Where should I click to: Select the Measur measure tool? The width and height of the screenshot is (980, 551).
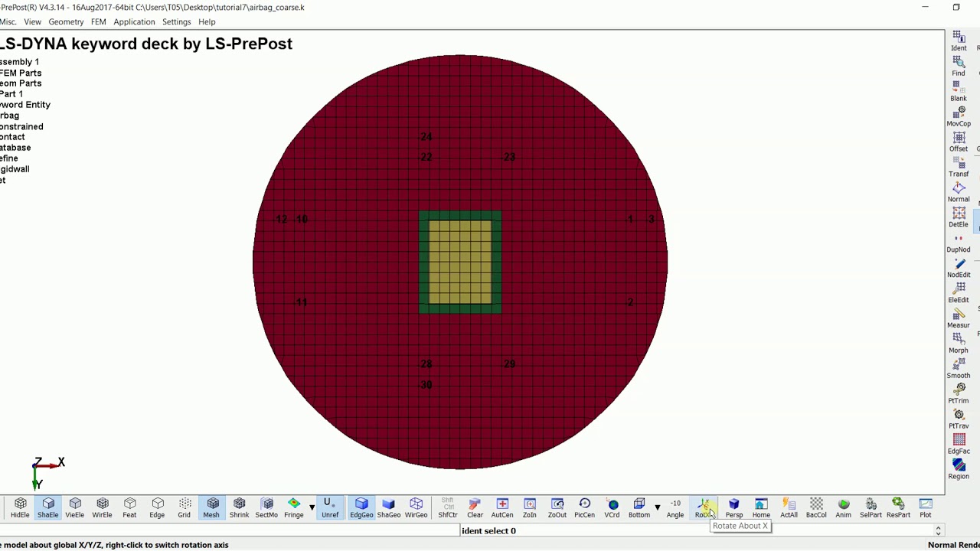[x=959, y=319]
